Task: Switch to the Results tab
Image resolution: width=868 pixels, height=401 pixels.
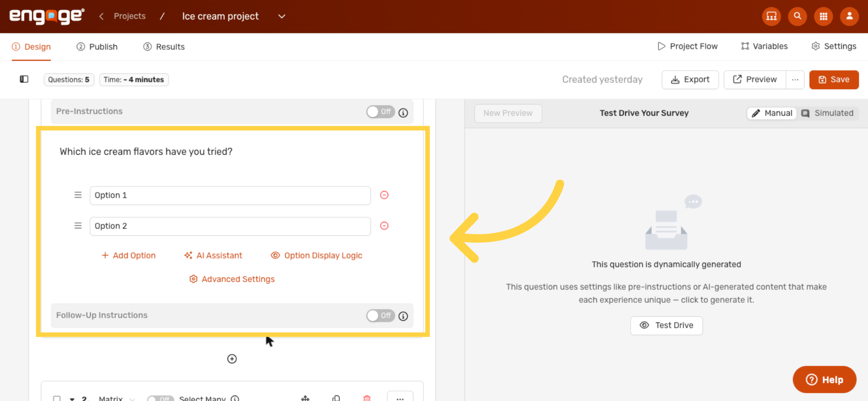Action: pyautogui.click(x=164, y=47)
